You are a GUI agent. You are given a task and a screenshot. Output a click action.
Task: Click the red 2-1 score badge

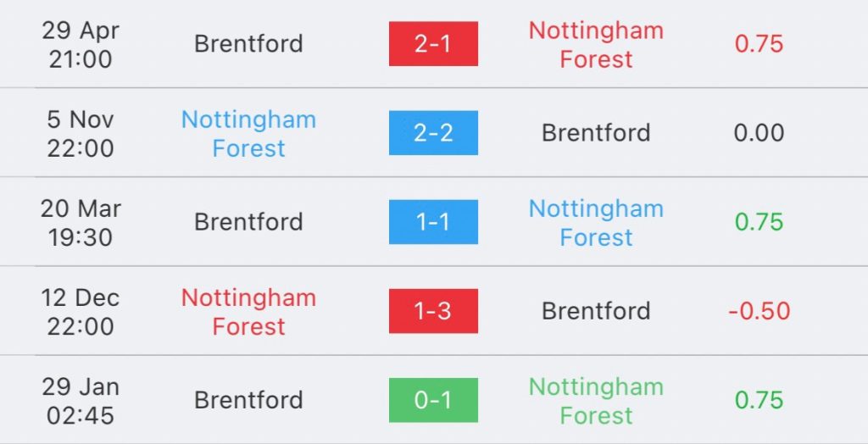pyautogui.click(x=433, y=44)
